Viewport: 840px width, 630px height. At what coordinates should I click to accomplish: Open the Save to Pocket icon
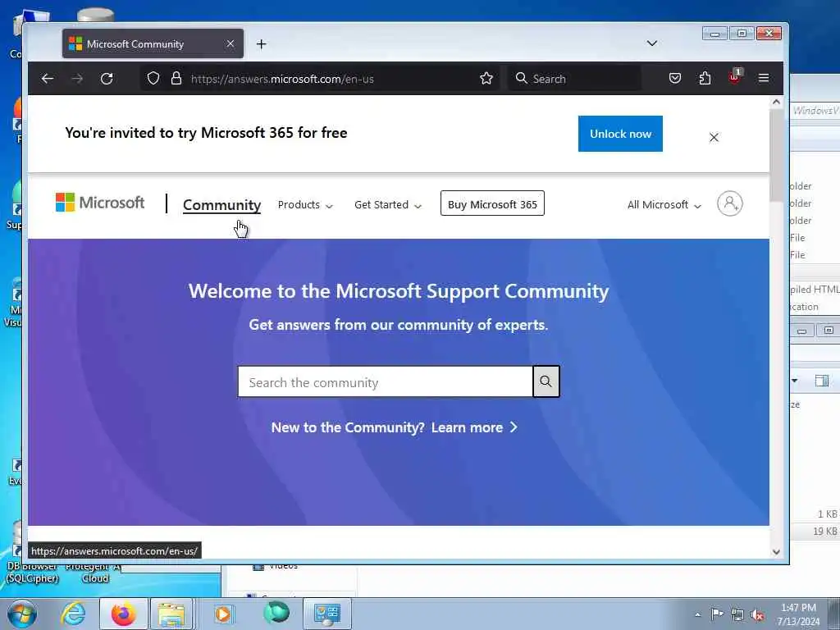675,79
